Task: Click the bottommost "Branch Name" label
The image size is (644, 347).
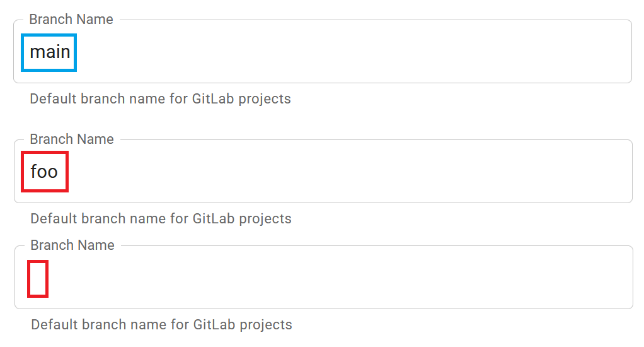Action: 72,245
